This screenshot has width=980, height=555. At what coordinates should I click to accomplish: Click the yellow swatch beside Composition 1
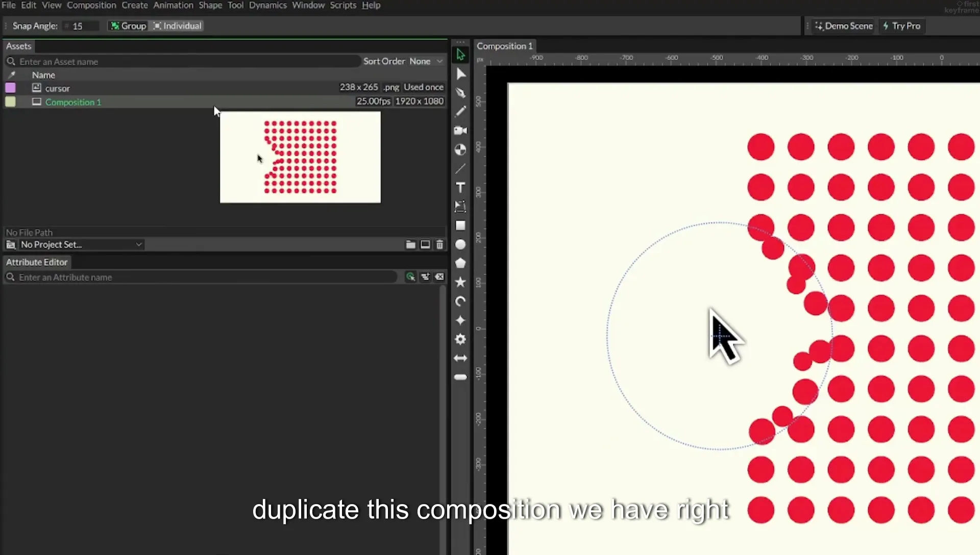tap(10, 102)
